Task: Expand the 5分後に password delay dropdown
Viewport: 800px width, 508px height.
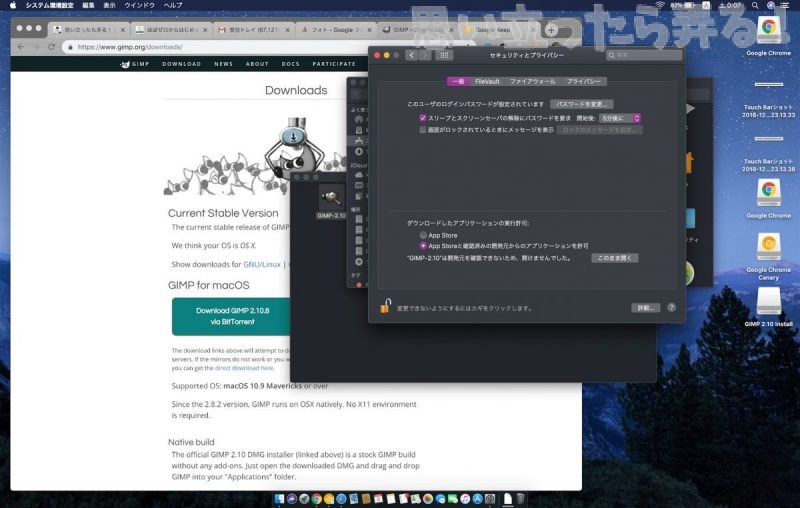Action: pyautogui.click(x=620, y=117)
